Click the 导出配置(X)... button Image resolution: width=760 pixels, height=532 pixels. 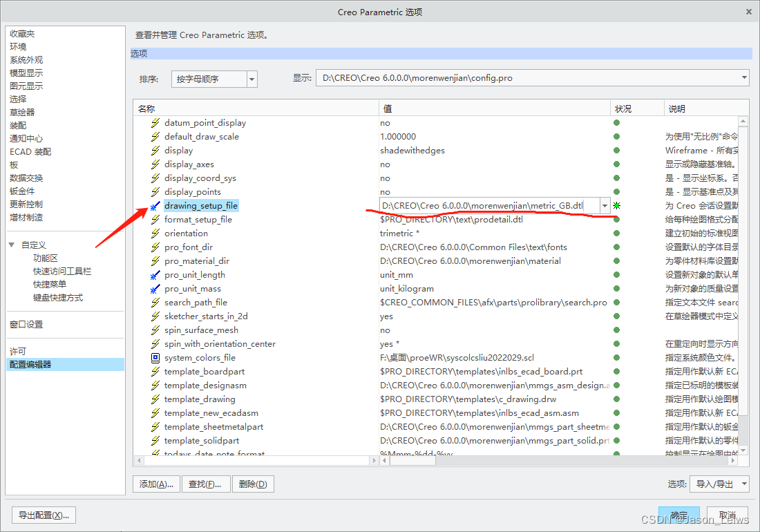[x=44, y=515]
